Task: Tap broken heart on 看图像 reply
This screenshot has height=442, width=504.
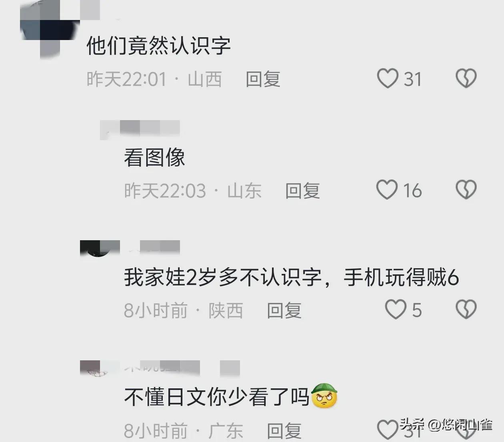Action: [x=466, y=189]
